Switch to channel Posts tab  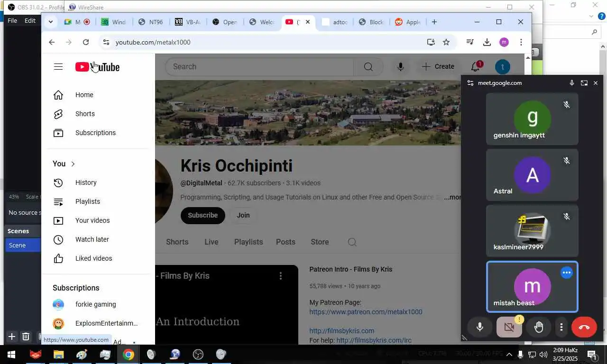(285, 242)
